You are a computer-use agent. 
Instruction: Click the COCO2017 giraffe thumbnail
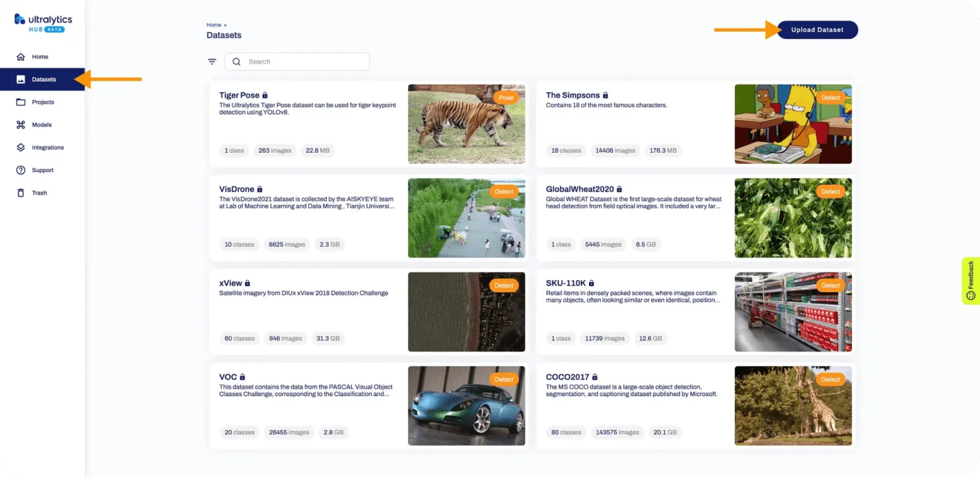tap(793, 405)
